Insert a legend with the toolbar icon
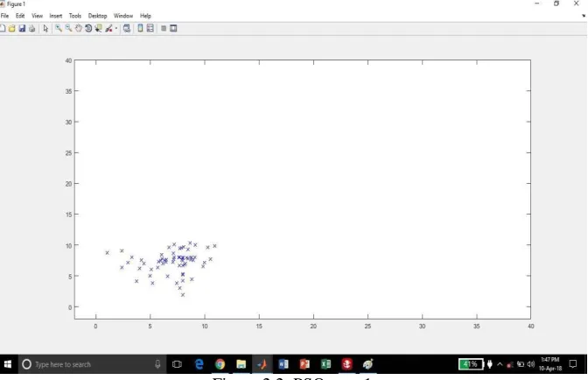588x380 pixels. tap(150, 28)
